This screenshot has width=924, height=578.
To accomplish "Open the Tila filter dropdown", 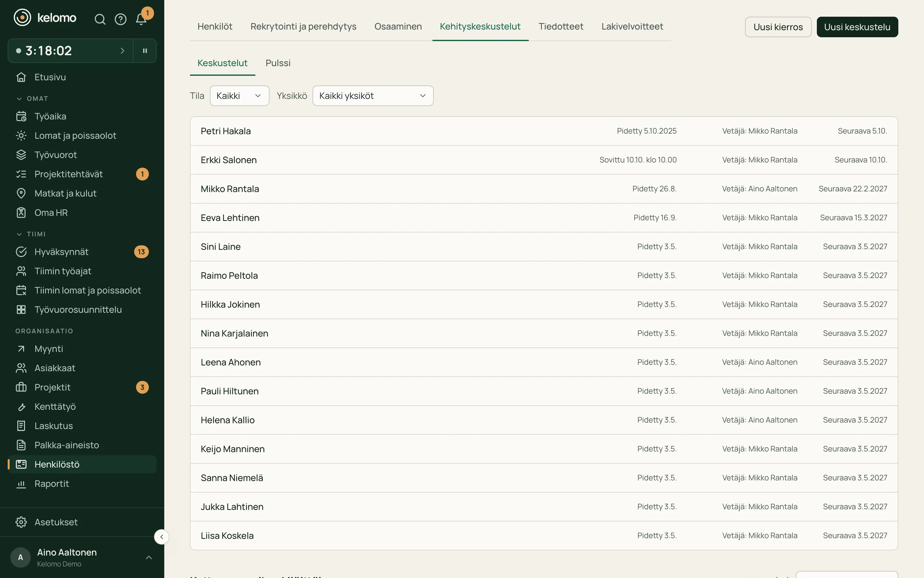I will (x=239, y=96).
